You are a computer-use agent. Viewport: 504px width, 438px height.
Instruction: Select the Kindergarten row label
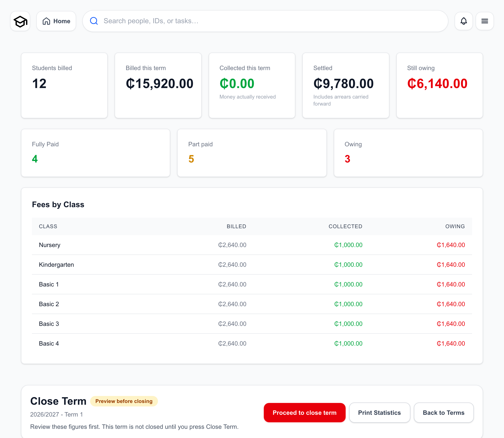tap(56, 265)
